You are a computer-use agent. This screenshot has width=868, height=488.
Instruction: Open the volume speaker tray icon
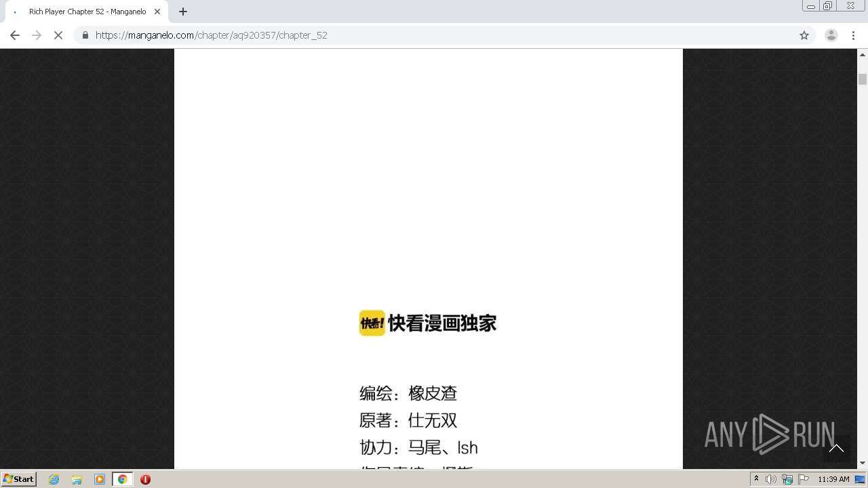click(771, 479)
